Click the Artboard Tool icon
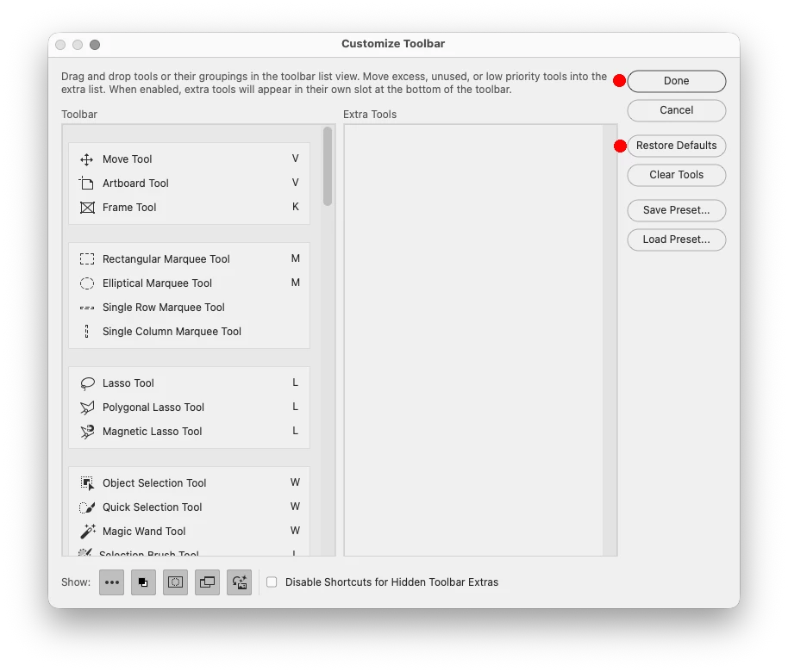788x672 pixels. coord(86,184)
